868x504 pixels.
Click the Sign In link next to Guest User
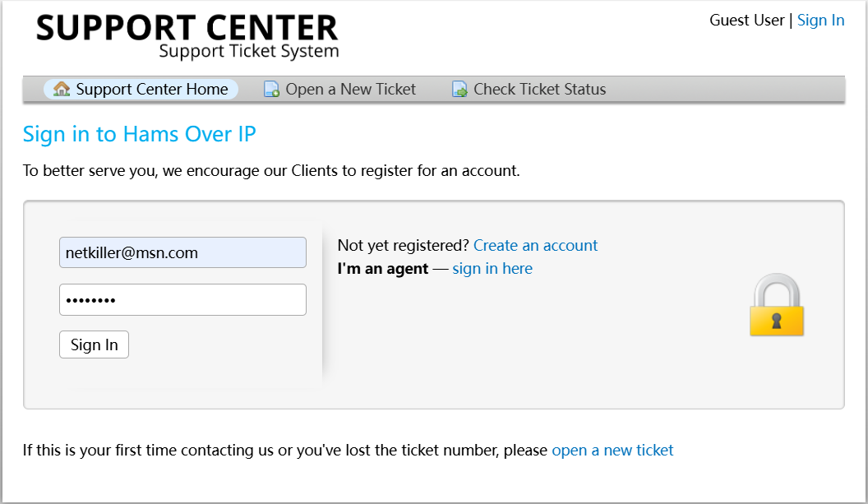point(820,21)
